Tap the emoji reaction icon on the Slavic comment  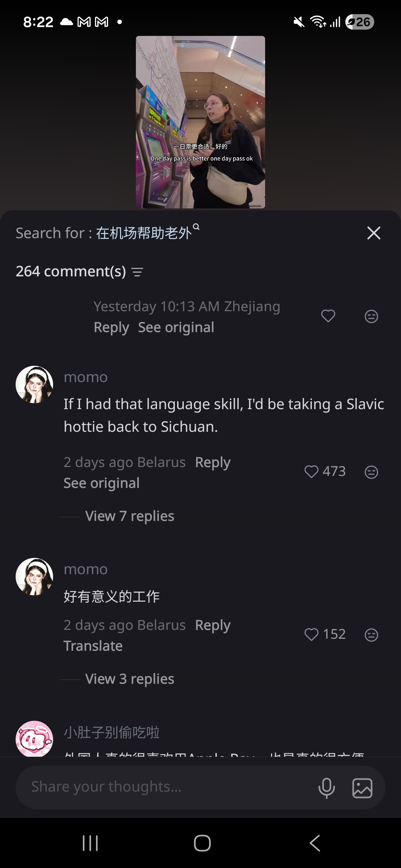point(371,472)
